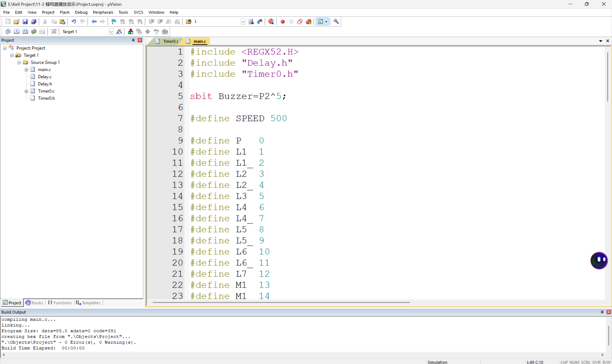Open Manage Project Items colored blocks icon
The width and height of the screenshot is (612, 364).
(130, 31)
